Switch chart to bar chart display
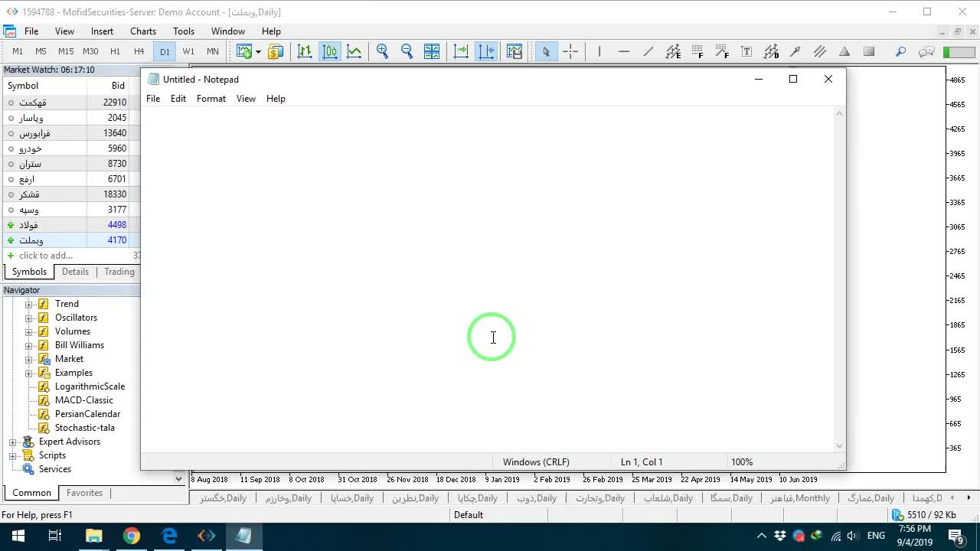 305,51
